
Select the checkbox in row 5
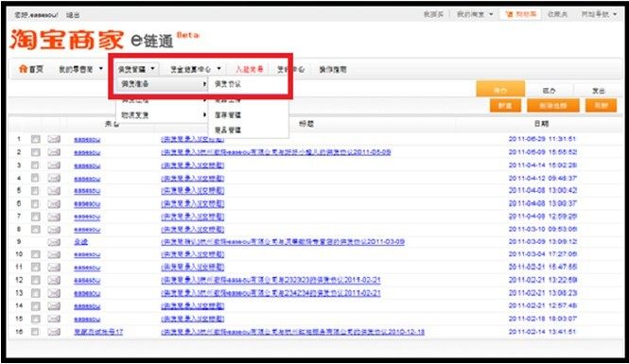click(35, 191)
